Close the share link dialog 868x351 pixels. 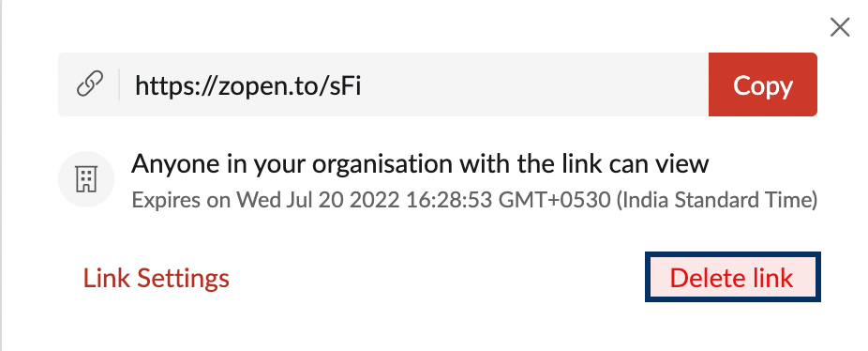tap(840, 27)
